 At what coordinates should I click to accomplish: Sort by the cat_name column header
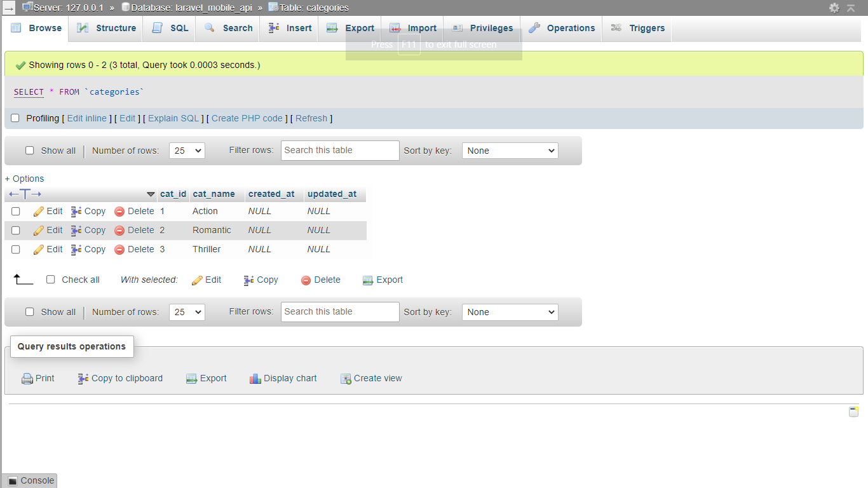(214, 194)
